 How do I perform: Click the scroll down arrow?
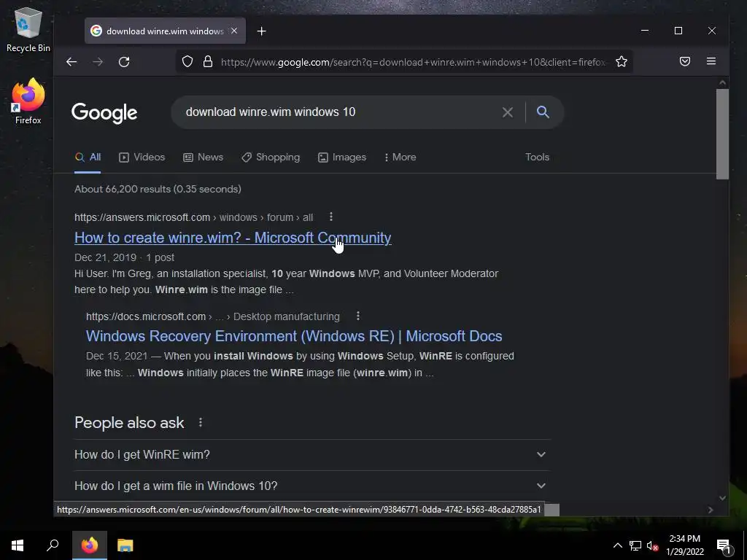(722, 498)
